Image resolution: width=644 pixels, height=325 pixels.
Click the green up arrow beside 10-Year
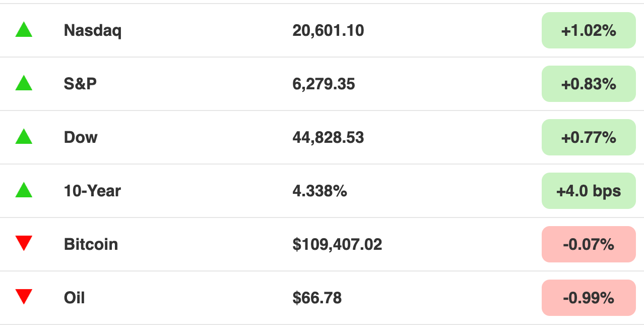point(24,190)
